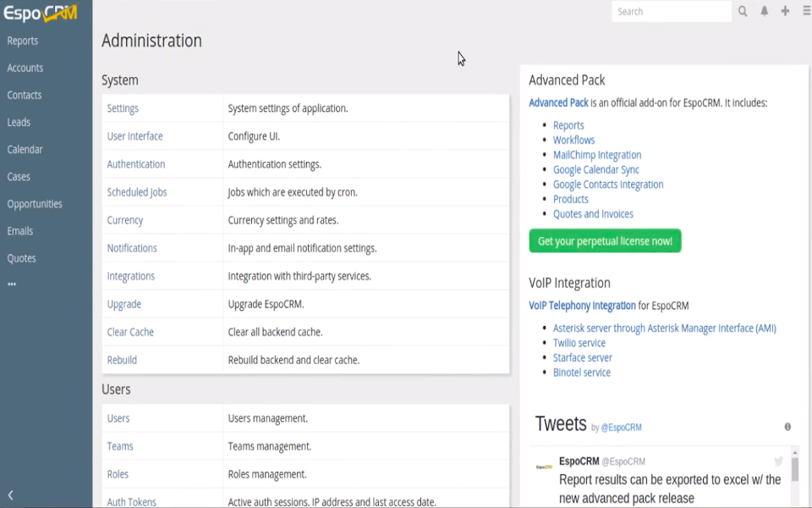Click the Asterisk Manager Interface link

tap(665, 329)
